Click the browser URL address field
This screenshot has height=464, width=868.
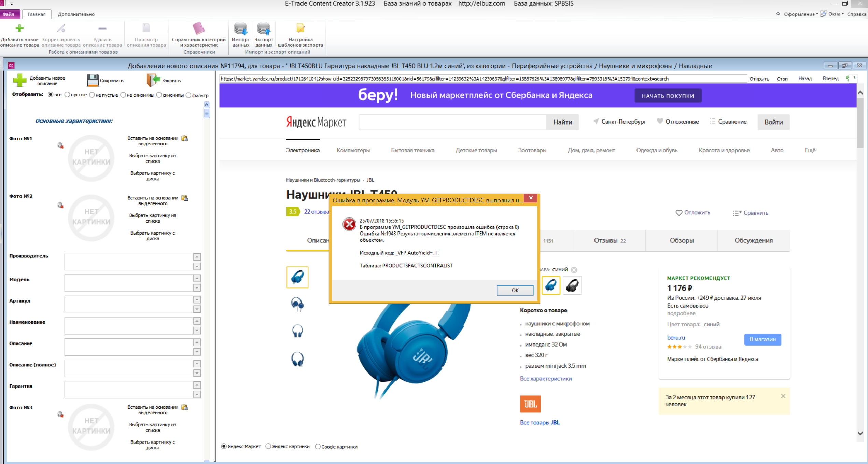(x=483, y=79)
